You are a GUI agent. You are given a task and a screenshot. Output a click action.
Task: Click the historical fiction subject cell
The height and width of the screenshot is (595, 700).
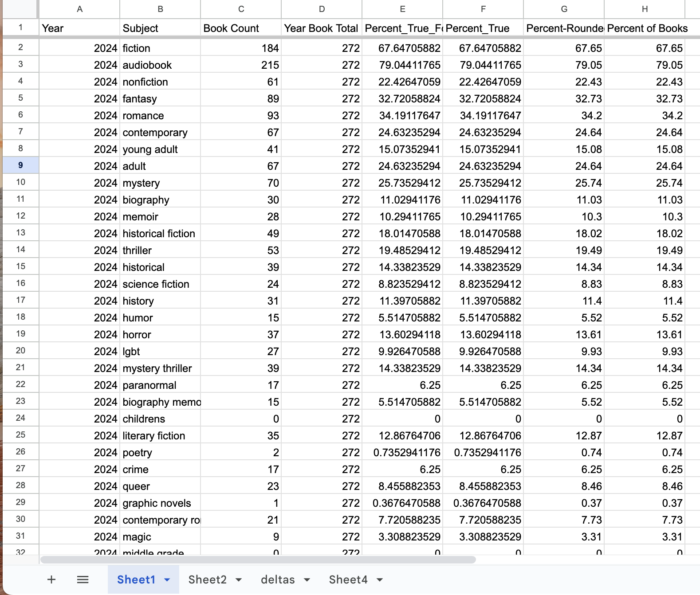pos(160,233)
